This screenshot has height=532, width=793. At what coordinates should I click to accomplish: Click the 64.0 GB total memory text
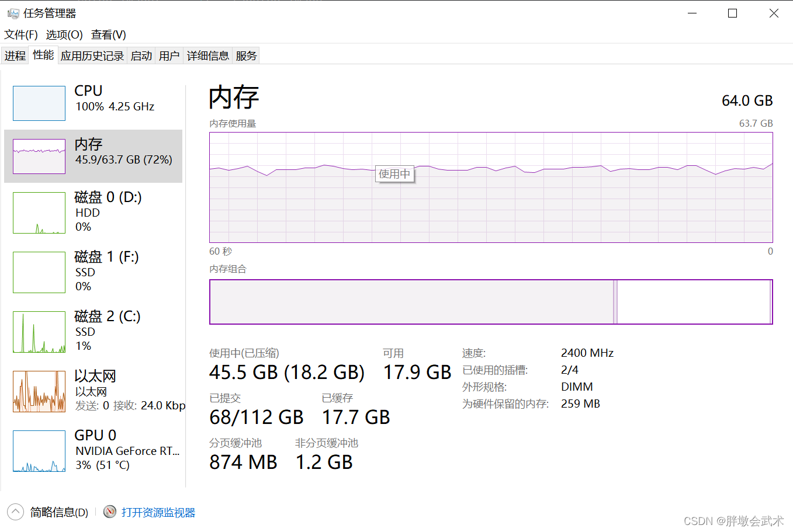747,100
